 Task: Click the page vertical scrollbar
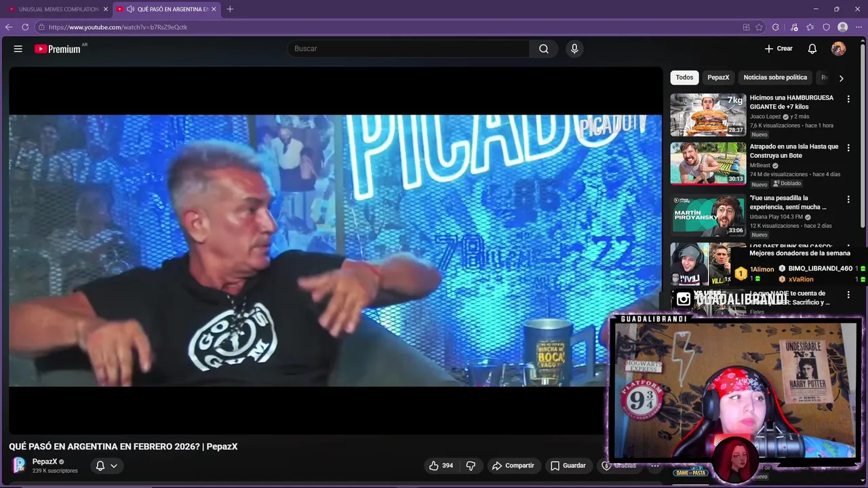click(863, 136)
